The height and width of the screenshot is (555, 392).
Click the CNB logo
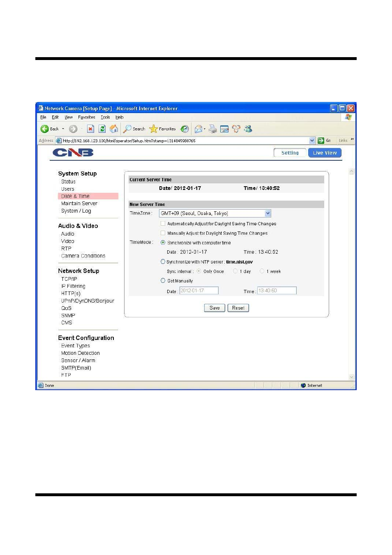pyautogui.click(x=73, y=153)
